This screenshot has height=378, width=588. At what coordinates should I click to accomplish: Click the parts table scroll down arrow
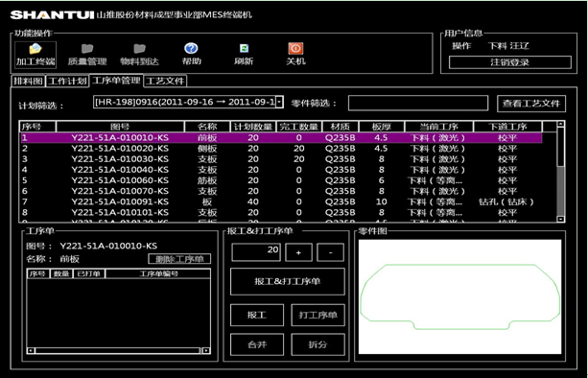point(560,219)
